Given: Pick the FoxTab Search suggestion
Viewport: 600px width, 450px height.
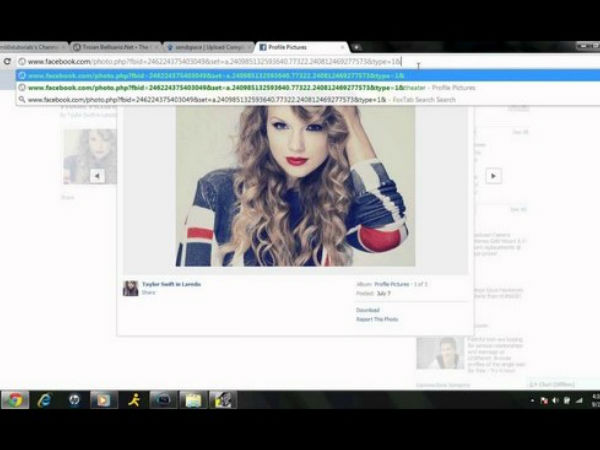Looking at the screenshot, I should coord(240,99).
